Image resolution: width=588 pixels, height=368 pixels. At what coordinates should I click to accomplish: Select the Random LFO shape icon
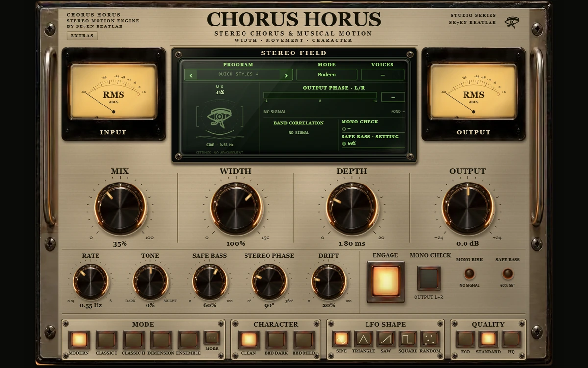(x=430, y=339)
